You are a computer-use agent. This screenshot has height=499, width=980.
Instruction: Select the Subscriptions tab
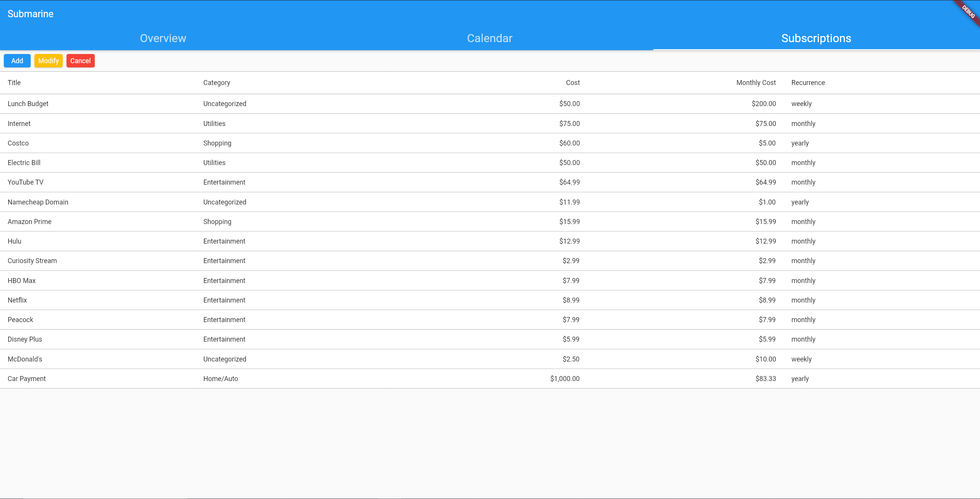click(x=816, y=38)
